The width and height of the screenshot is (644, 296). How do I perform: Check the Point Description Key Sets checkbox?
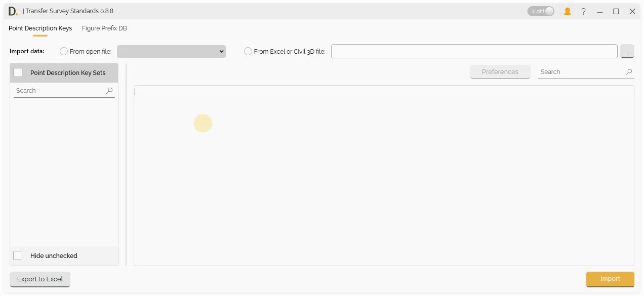click(x=18, y=72)
